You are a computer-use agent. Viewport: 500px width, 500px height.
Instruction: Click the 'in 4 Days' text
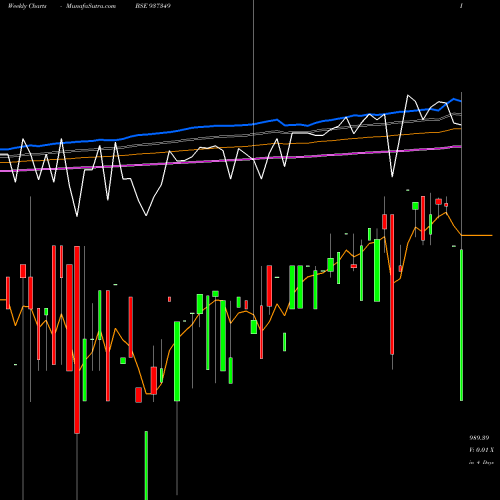pyautogui.click(x=481, y=462)
